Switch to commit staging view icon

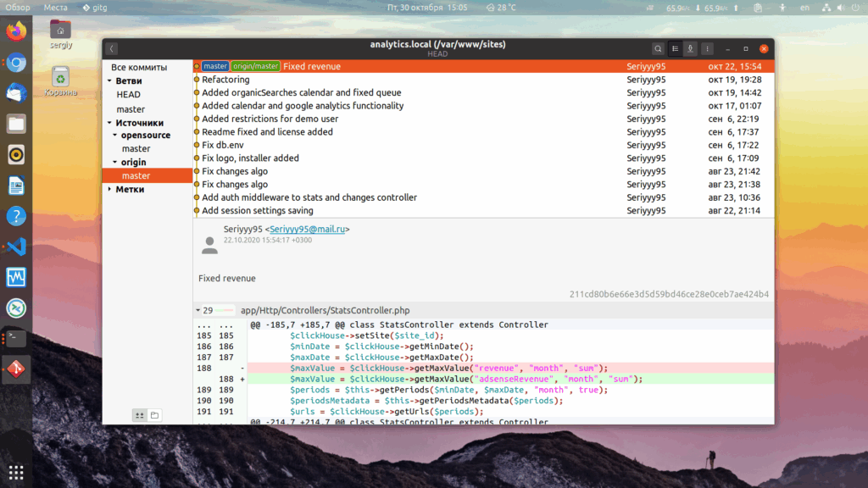tap(690, 48)
